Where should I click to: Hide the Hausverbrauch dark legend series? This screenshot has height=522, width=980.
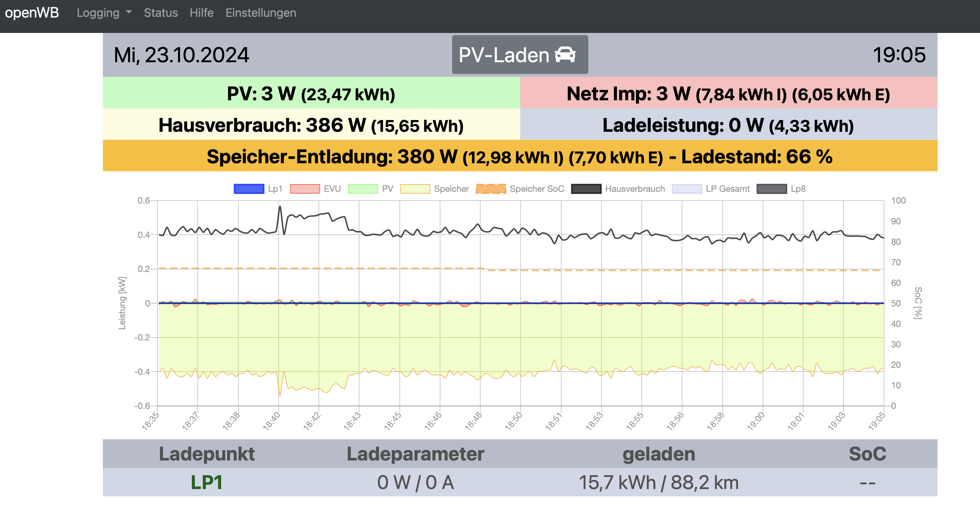586,189
